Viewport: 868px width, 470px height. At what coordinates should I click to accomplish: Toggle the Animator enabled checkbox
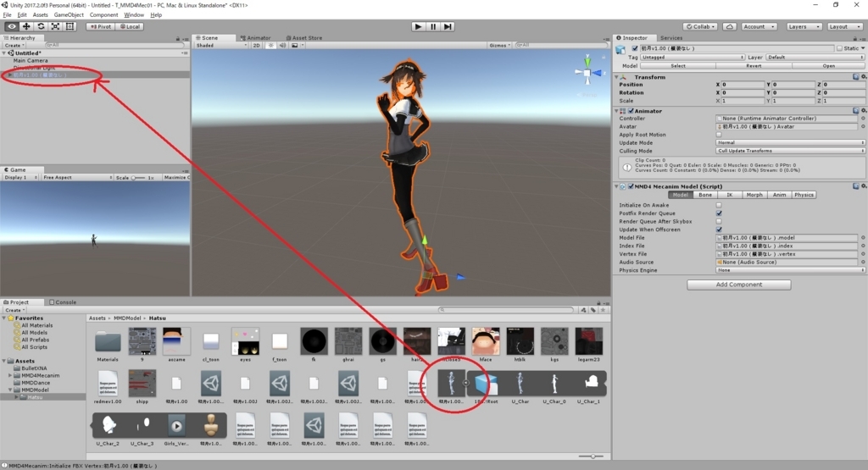tap(631, 111)
